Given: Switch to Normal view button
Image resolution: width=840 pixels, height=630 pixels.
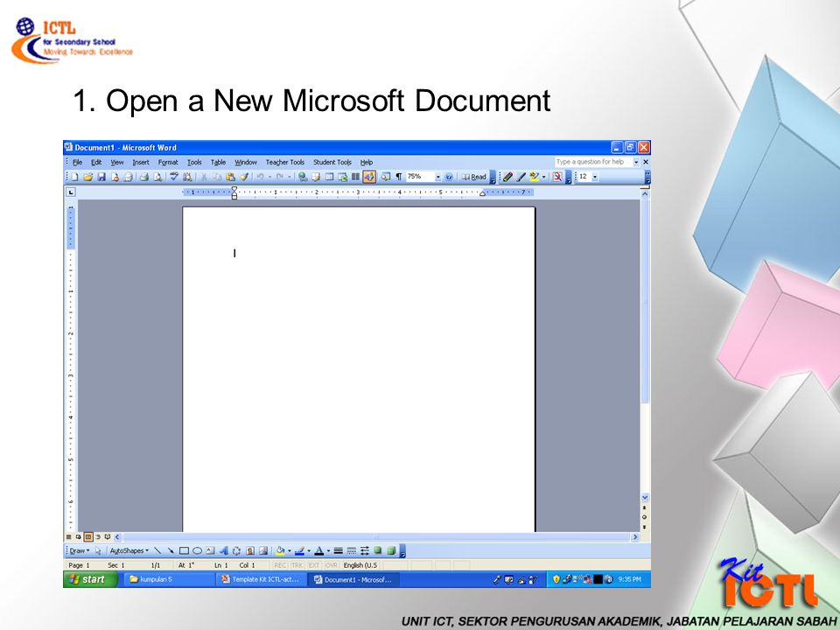Looking at the screenshot, I should tap(68, 536).
